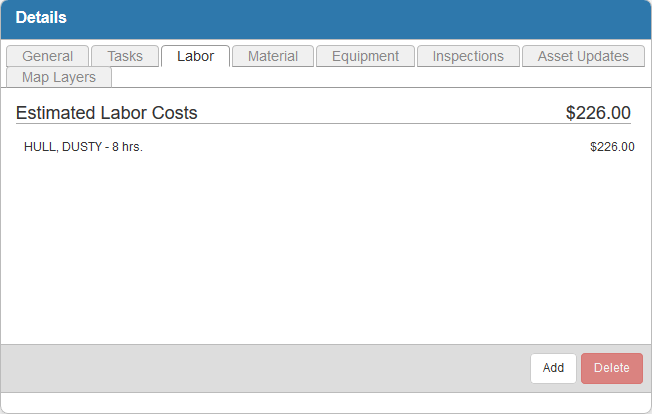
Task: Switch to the General tab
Action: [47, 56]
